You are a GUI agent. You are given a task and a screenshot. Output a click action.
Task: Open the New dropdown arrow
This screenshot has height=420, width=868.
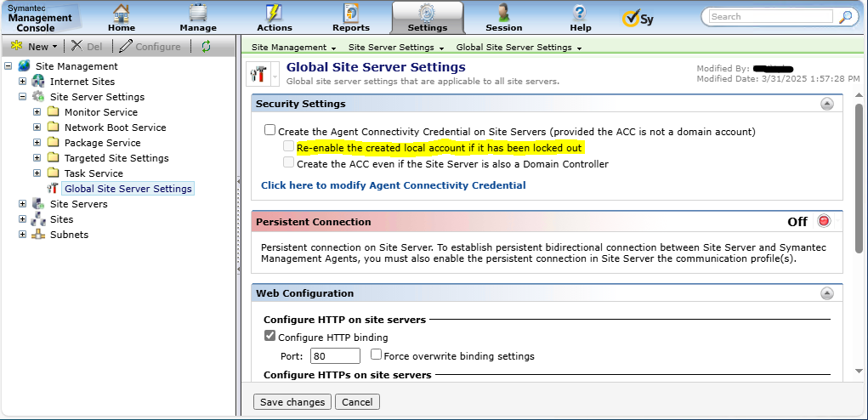point(54,47)
